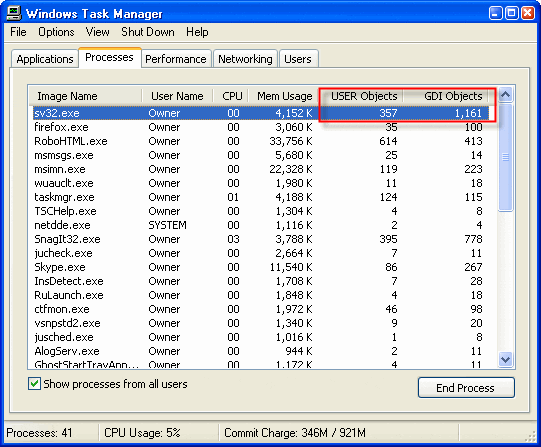Switch to the Networking tab

click(245, 59)
